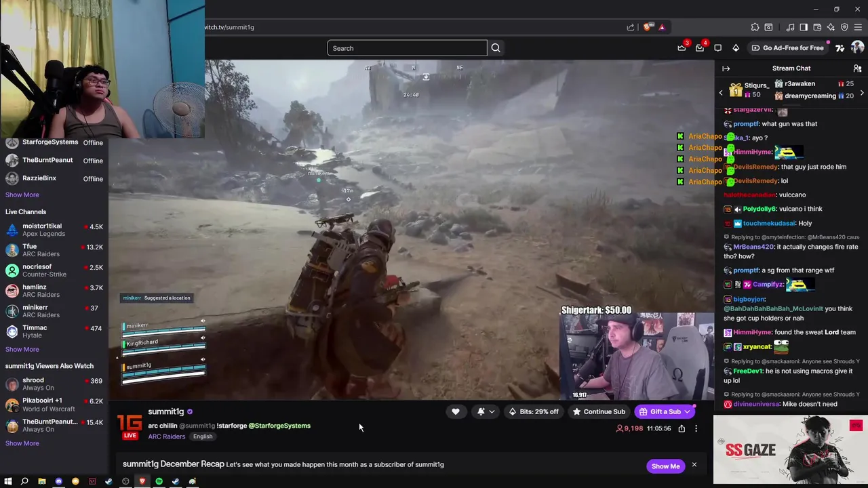Viewport: 868px width, 488px height.
Task: Click the Brave Rewards triangle icon
Action: 662,27
